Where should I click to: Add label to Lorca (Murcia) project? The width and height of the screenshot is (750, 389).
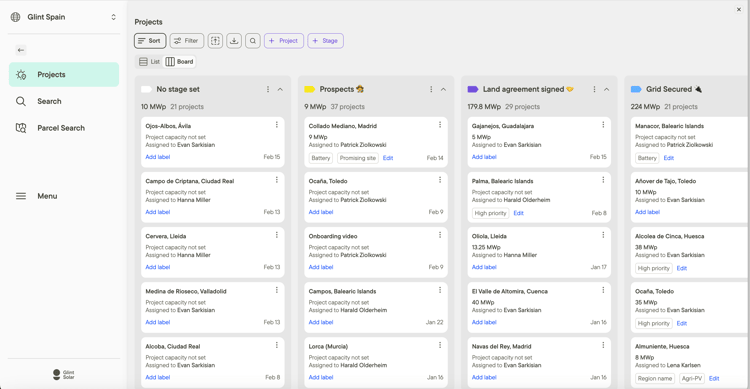pyautogui.click(x=320, y=377)
